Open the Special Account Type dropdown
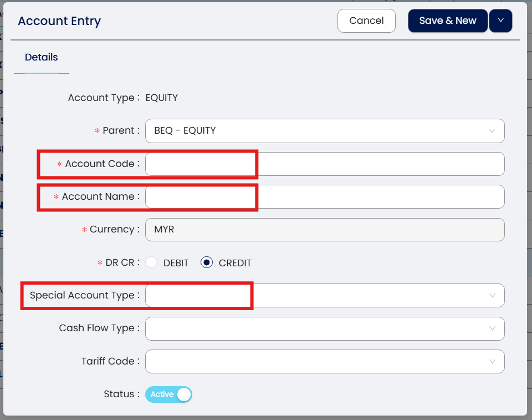Screen dimensions: 532x420 (x=316, y=296)
